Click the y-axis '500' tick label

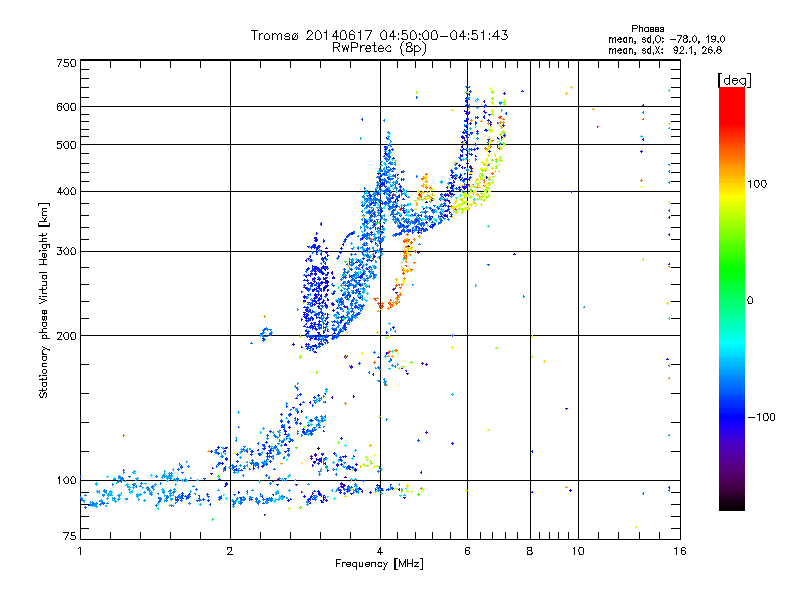coord(66,145)
